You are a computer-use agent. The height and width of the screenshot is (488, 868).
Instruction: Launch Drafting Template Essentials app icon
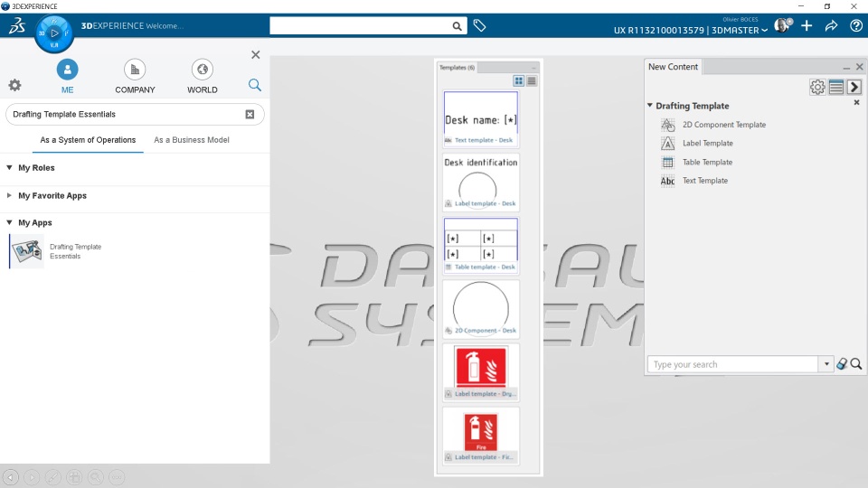(28, 251)
